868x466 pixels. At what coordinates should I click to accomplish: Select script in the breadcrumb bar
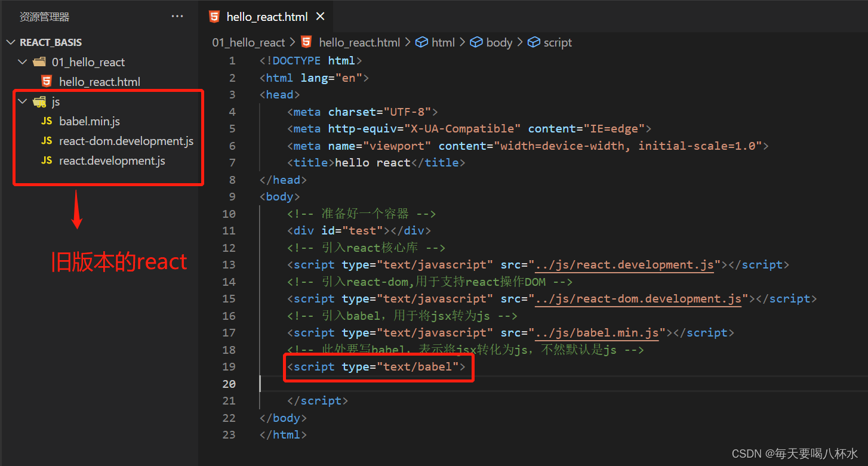coord(557,42)
